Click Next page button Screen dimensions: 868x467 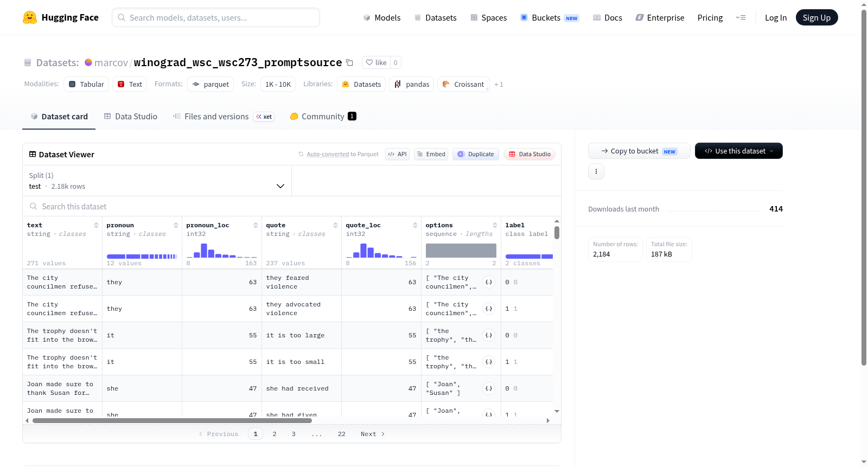coord(373,434)
